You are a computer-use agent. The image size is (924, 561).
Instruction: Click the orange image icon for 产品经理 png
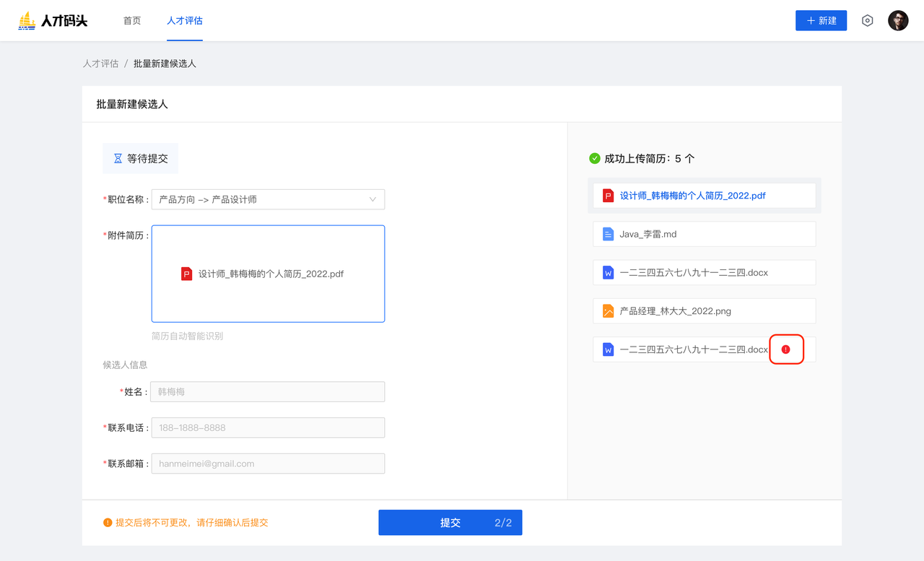[x=608, y=311]
